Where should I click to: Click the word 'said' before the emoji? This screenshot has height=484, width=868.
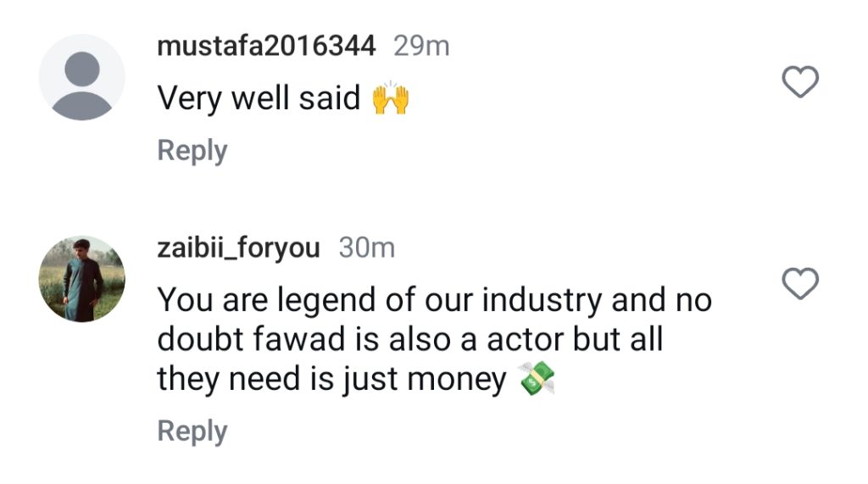point(330,98)
